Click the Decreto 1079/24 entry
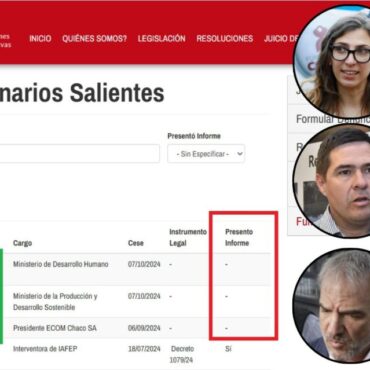 [x=182, y=354]
